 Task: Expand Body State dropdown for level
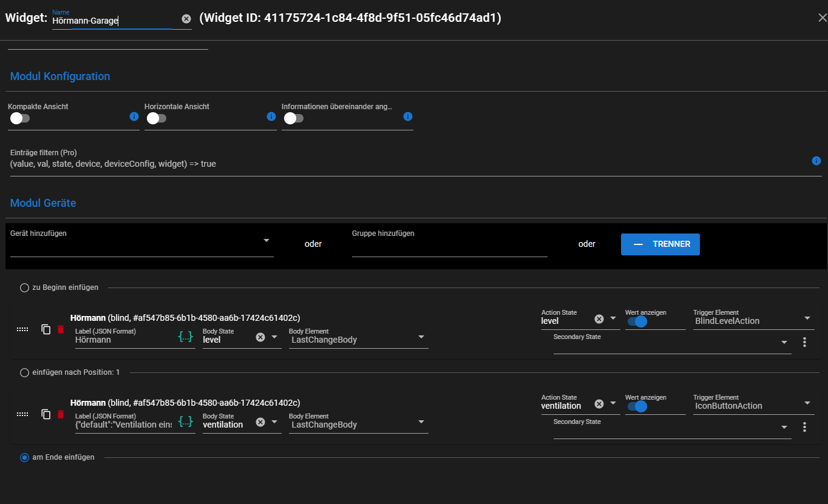click(x=274, y=337)
